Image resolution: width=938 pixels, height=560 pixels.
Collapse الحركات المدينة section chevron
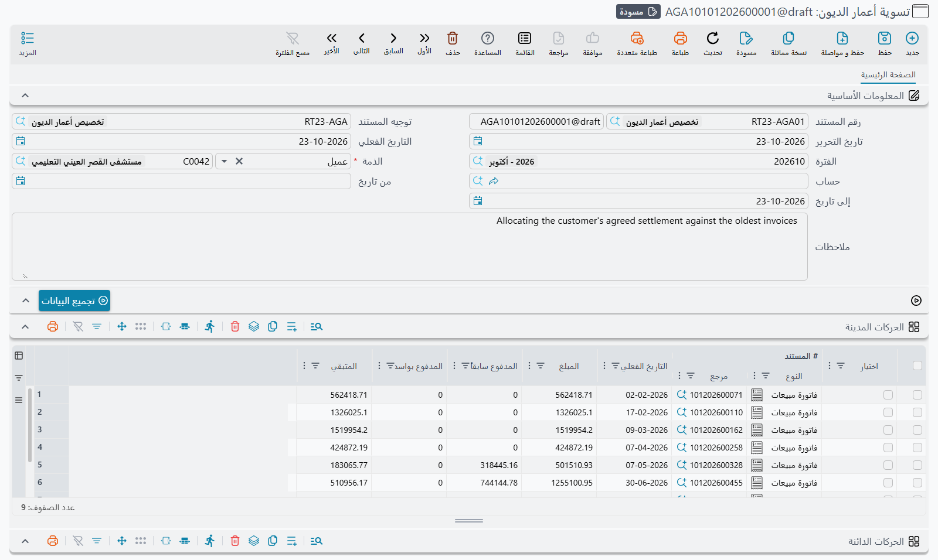tap(25, 326)
